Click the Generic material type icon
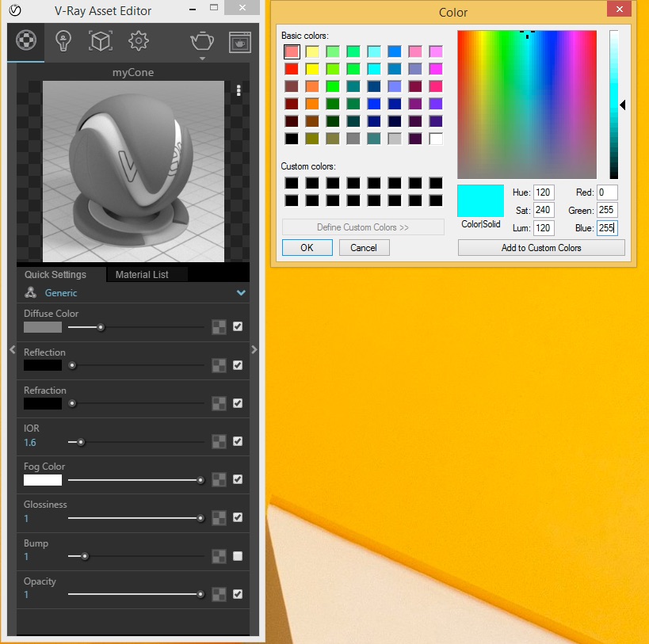Screen dimensions: 649x644 30,292
